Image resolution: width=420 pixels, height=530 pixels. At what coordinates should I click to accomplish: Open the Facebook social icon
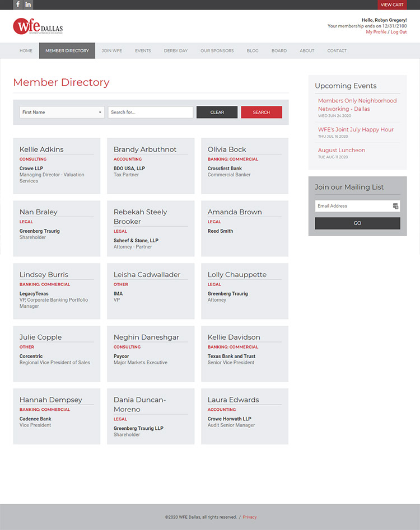(x=18, y=4)
